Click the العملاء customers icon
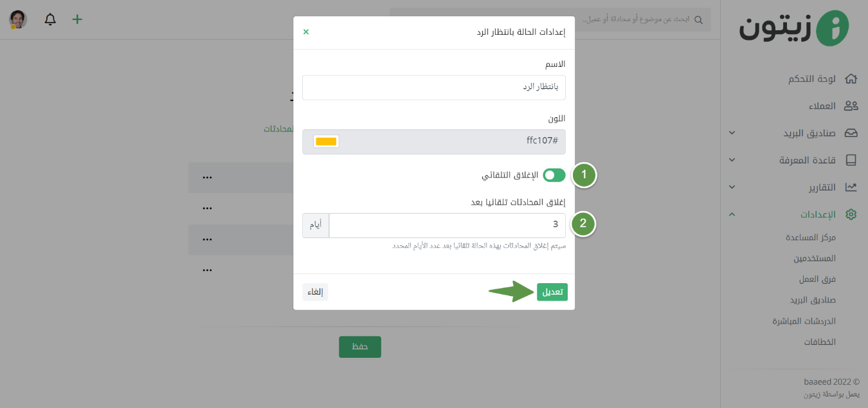Screen dimensions: 868x408 [x=851, y=106]
